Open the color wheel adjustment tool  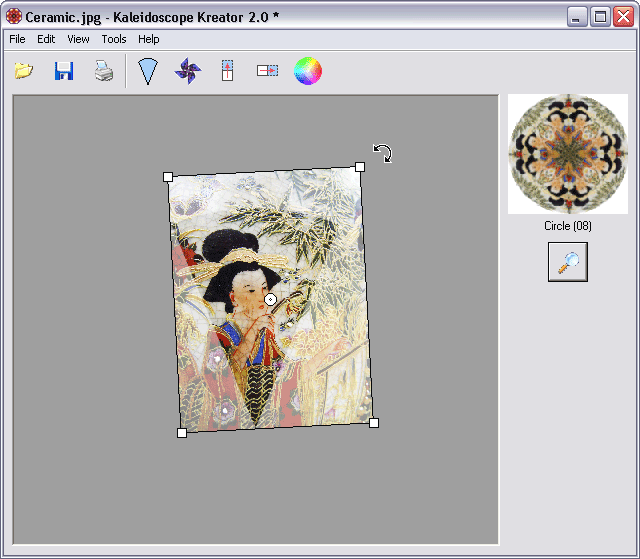(x=308, y=71)
